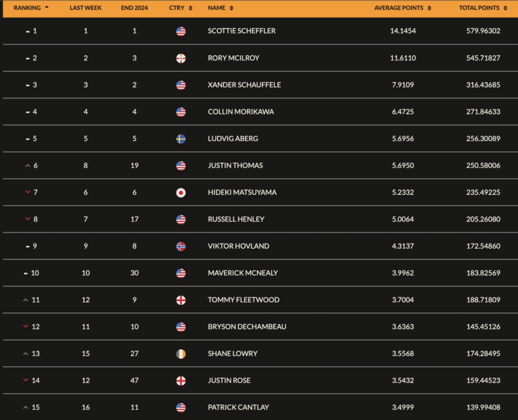Sort table by Ranking column

pos(31,8)
